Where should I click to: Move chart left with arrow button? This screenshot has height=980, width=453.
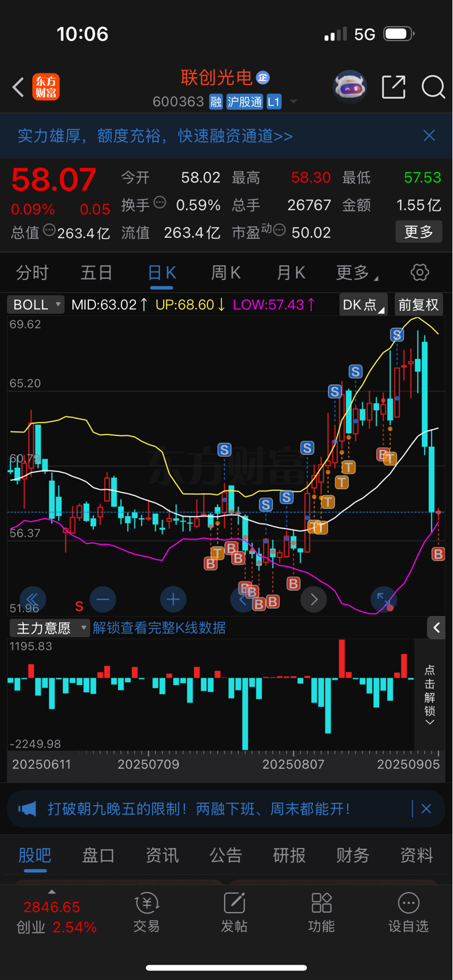point(243,600)
